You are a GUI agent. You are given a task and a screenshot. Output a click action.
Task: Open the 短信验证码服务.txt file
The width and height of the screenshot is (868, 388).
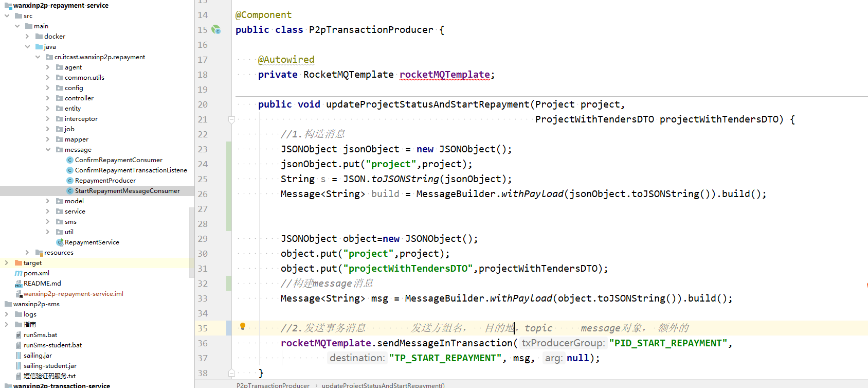coord(49,376)
